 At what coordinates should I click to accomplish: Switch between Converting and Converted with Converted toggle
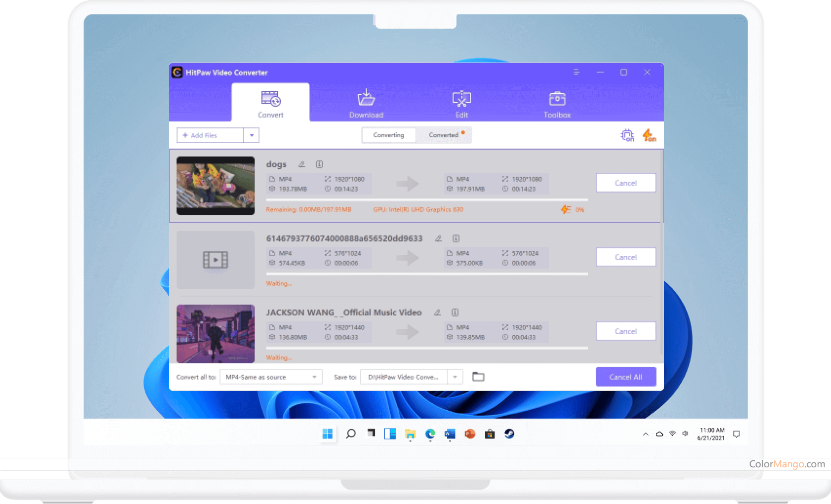coord(444,134)
